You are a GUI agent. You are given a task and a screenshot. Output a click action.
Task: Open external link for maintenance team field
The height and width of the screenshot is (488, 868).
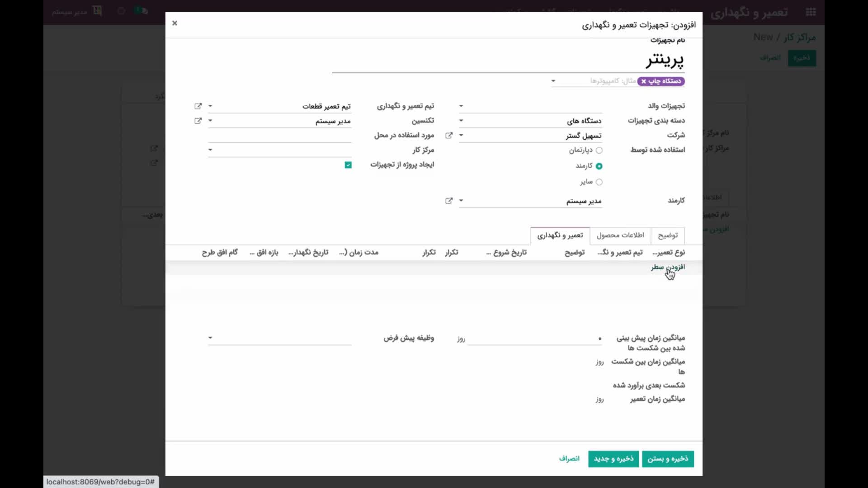pyautogui.click(x=198, y=106)
